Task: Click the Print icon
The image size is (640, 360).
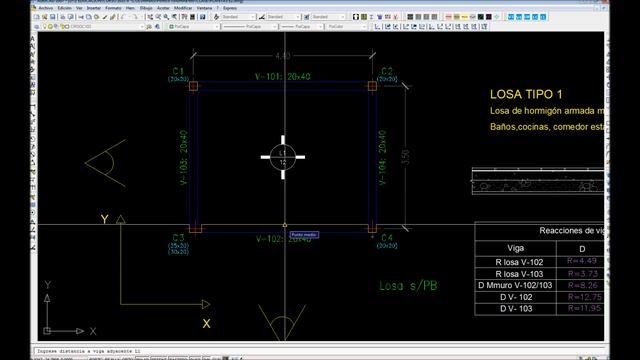Action: 62,17
